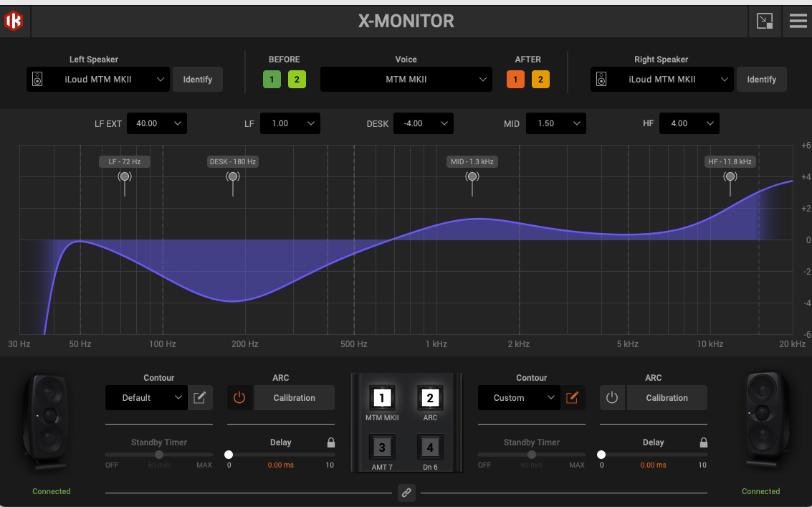Click the right delay value 0.00 ms
Screen dimensions: 812x507
[x=653, y=465]
